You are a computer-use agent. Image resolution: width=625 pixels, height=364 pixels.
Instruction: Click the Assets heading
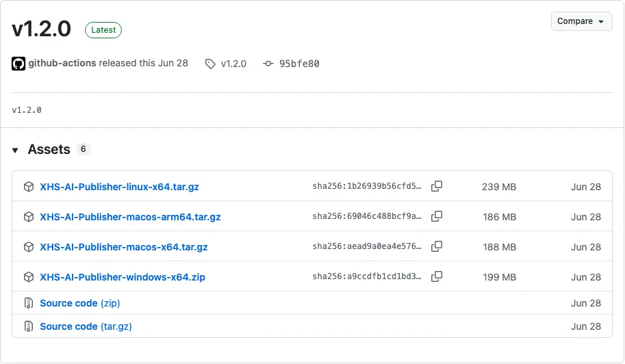click(49, 149)
